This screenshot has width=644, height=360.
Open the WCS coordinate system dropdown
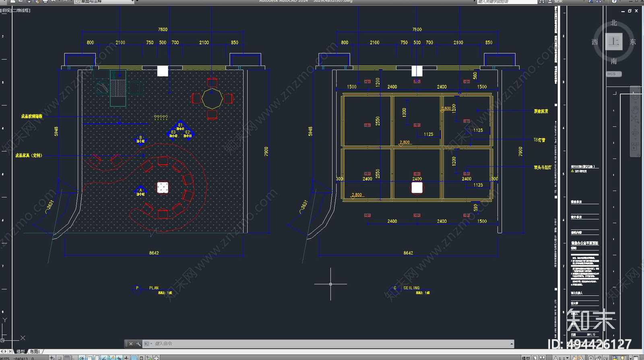(614, 74)
